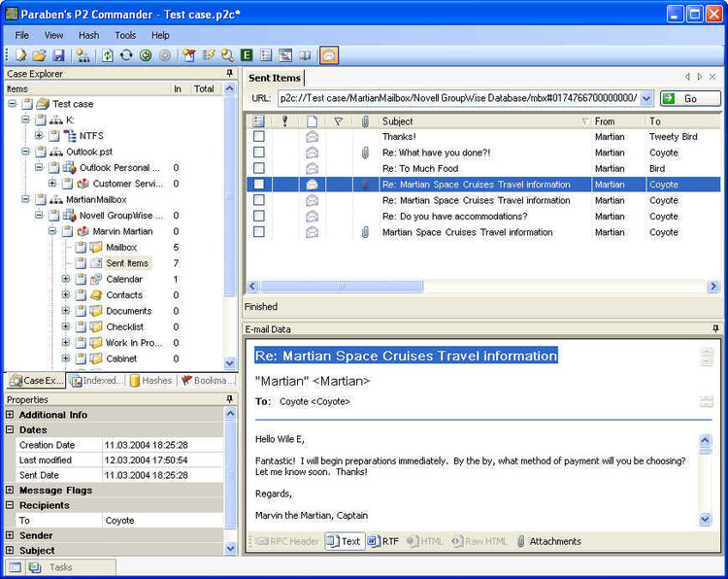Switch to the Bookma... tab
Viewport: 728px width, 579px height.
[x=206, y=381]
